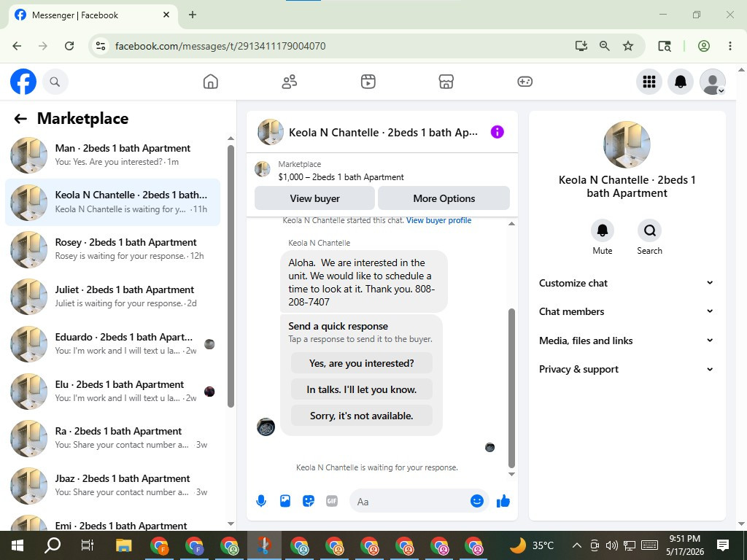Open emoji picker in message box
This screenshot has width=747, height=560.
pos(477,501)
